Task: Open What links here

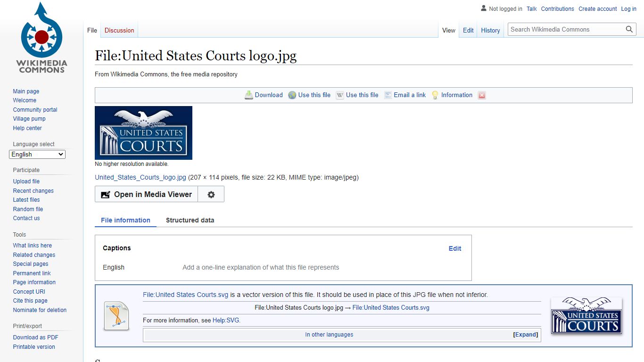Action: tap(32, 246)
